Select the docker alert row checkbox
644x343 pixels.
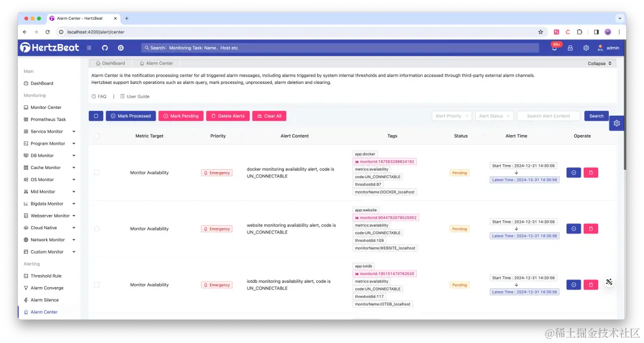pyautogui.click(x=97, y=173)
